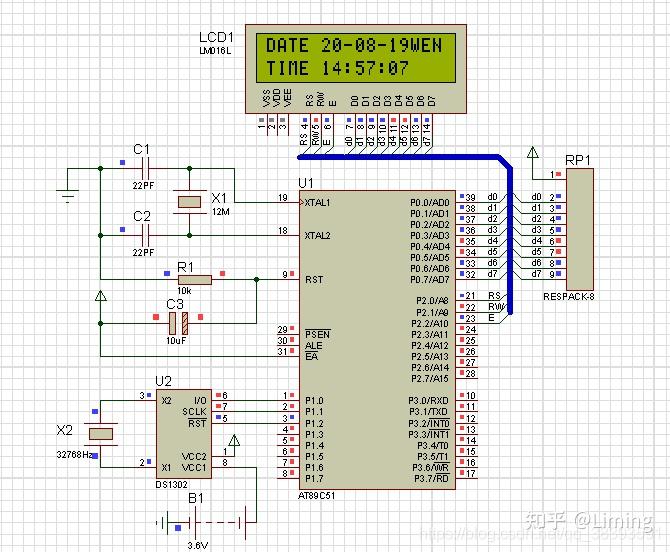Click the LCD green display screen

pos(356,58)
